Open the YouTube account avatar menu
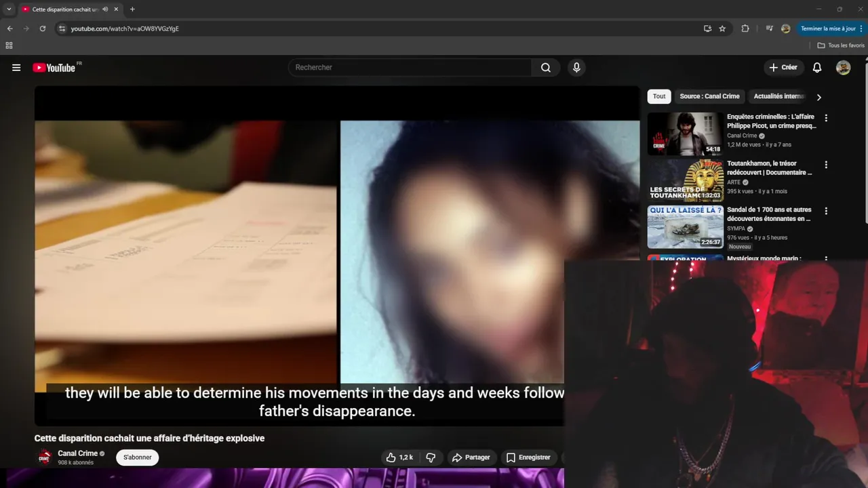This screenshot has height=488, width=868. click(x=843, y=68)
